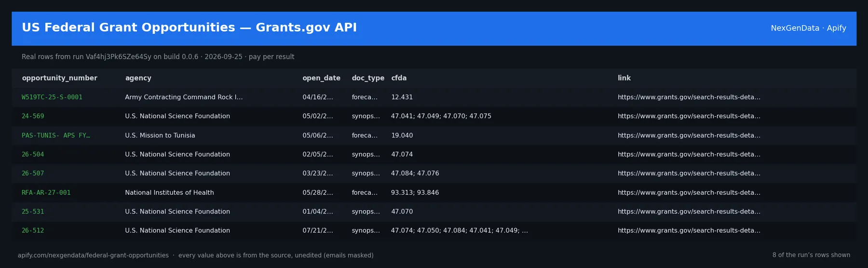Open opportunity number 26-507
Screen dimensions: 868x268
click(x=33, y=174)
